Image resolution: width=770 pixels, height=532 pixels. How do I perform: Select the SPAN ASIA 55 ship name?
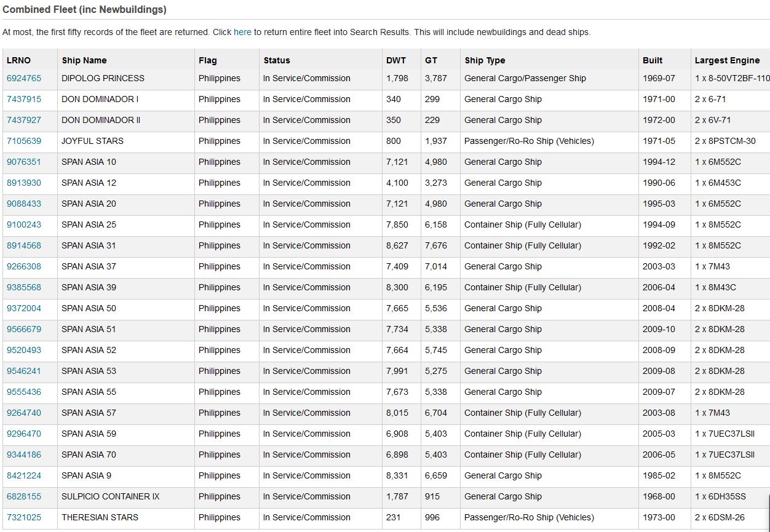click(x=89, y=392)
